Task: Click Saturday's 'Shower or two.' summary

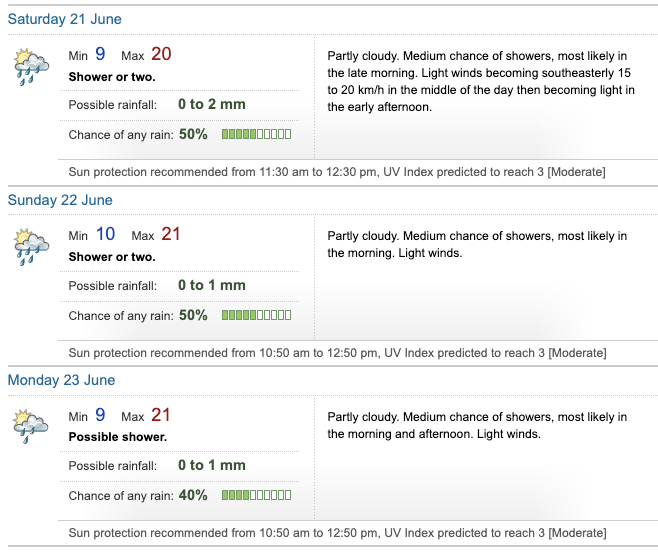Action: pos(112,77)
